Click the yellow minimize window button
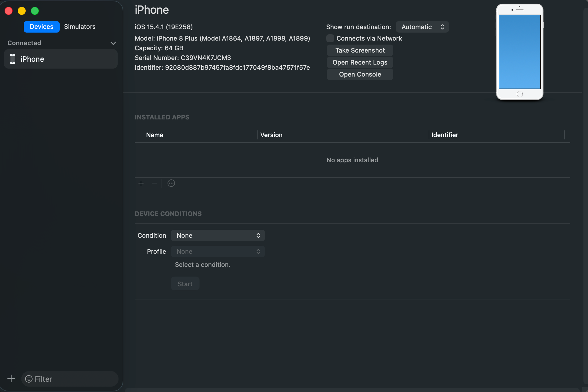 pos(22,11)
